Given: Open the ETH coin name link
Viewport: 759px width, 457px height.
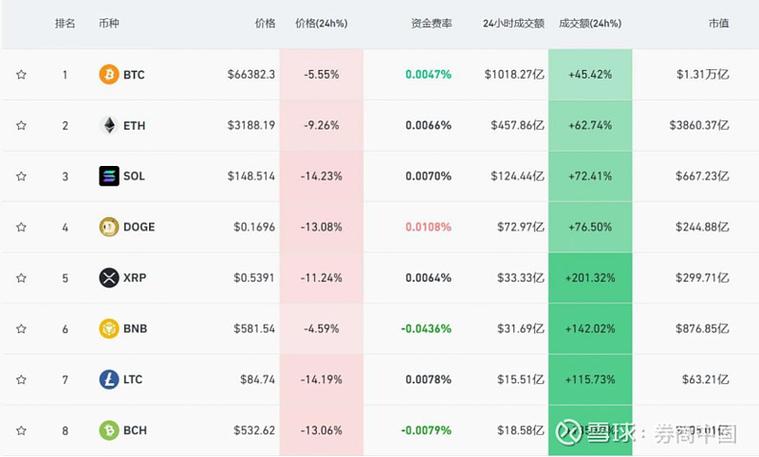Looking at the screenshot, I should [x=134, y=126].
